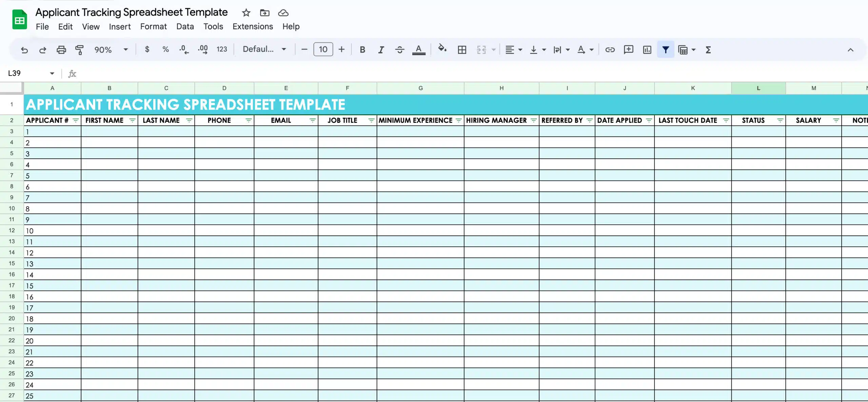Select column L header

coord(758,88)
